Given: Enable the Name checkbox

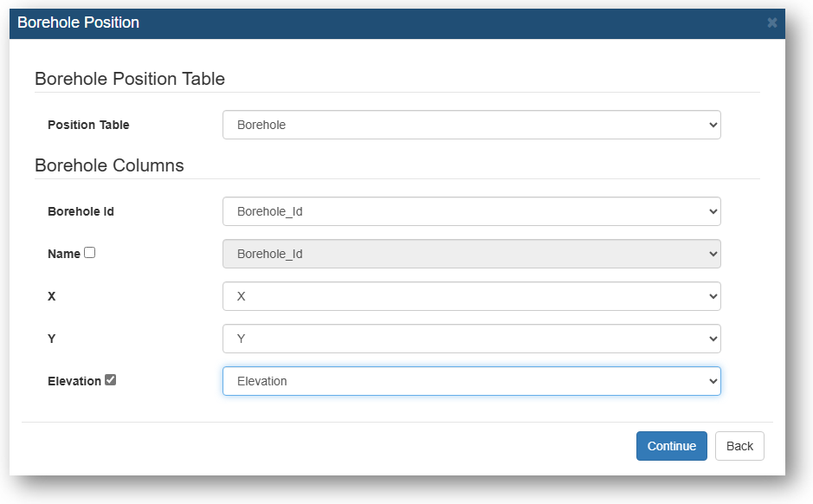Looking at the screenshot, I should pyautogui.click(x=90, y=253).
